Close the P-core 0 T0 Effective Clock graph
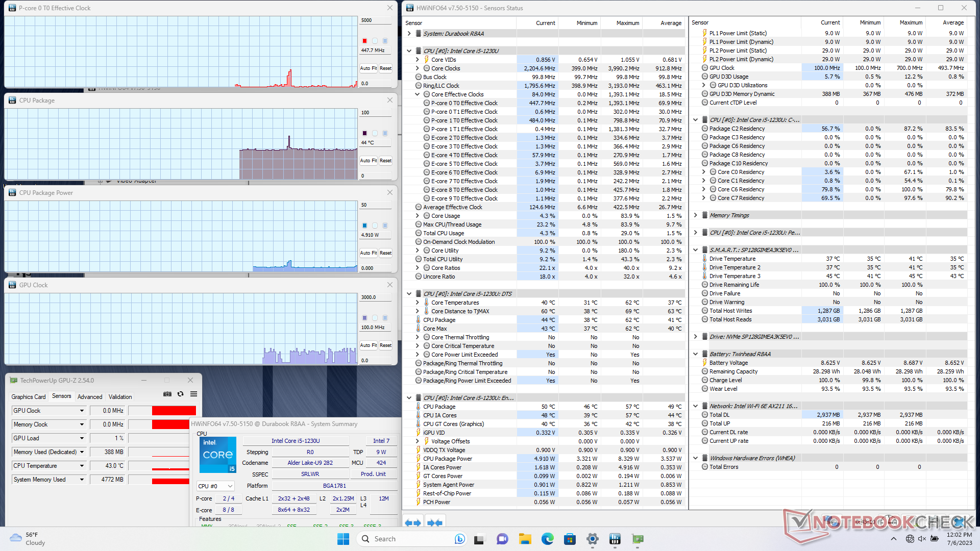The image size is (980, 551). click(390, 8)
